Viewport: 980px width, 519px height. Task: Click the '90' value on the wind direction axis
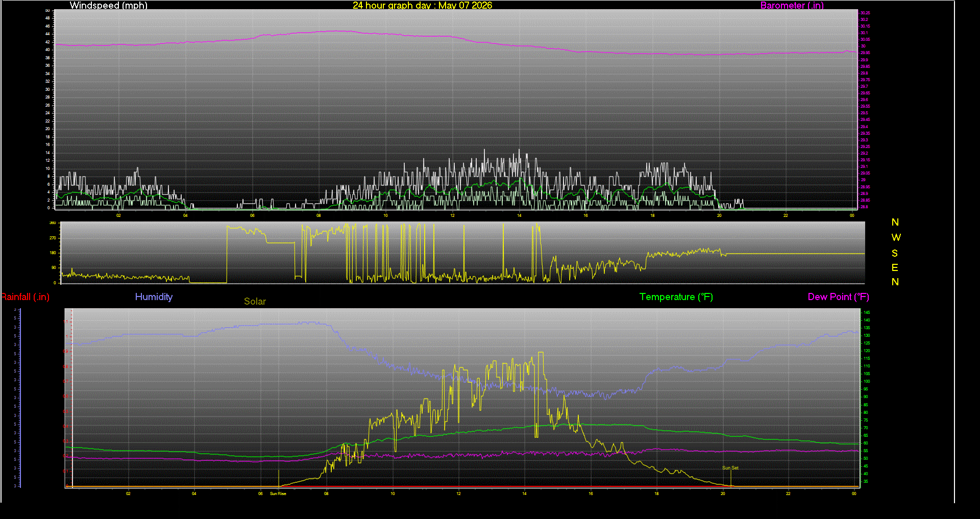tap(54, 267)
